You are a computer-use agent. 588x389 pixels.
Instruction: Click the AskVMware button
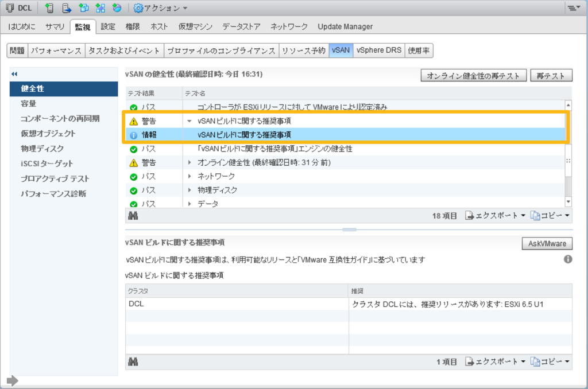[x=547, y=244]
